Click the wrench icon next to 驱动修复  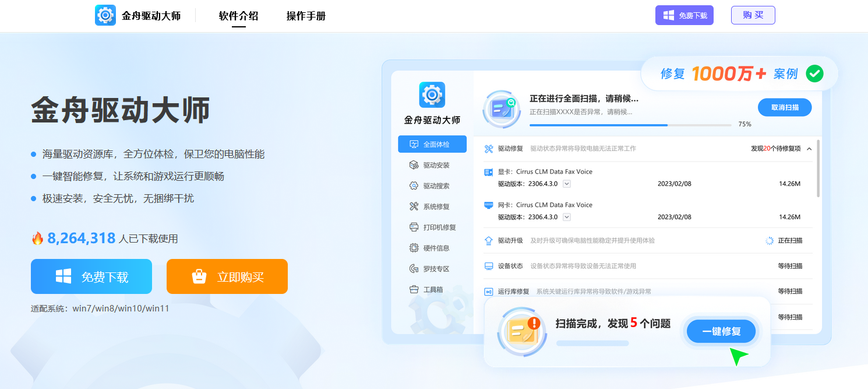(x=489, y=149)
